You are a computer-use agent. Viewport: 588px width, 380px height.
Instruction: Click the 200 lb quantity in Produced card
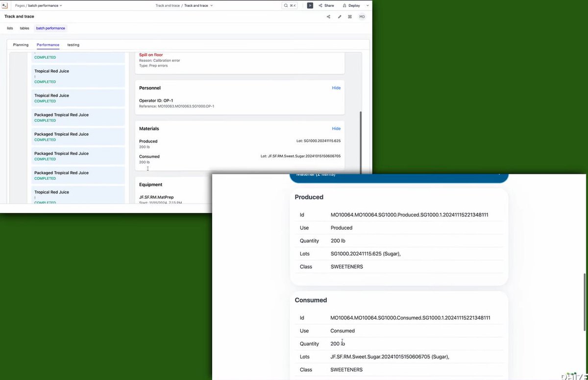[x=338, y=241]
